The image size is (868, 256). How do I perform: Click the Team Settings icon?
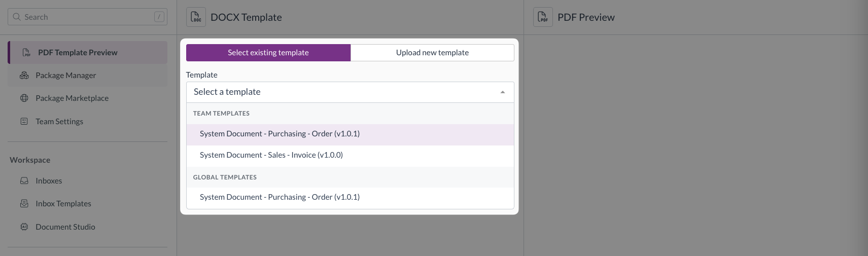(x=24, y=122)
